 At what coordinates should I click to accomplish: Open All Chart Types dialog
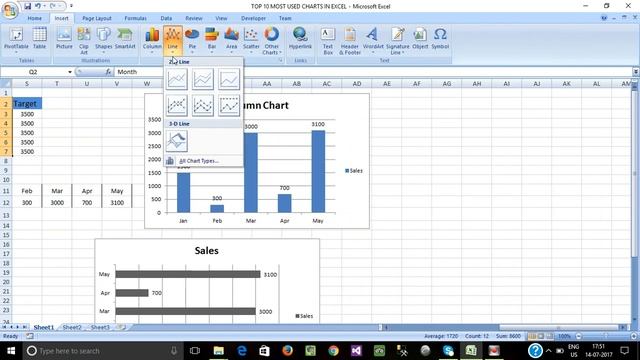point(199,161)
